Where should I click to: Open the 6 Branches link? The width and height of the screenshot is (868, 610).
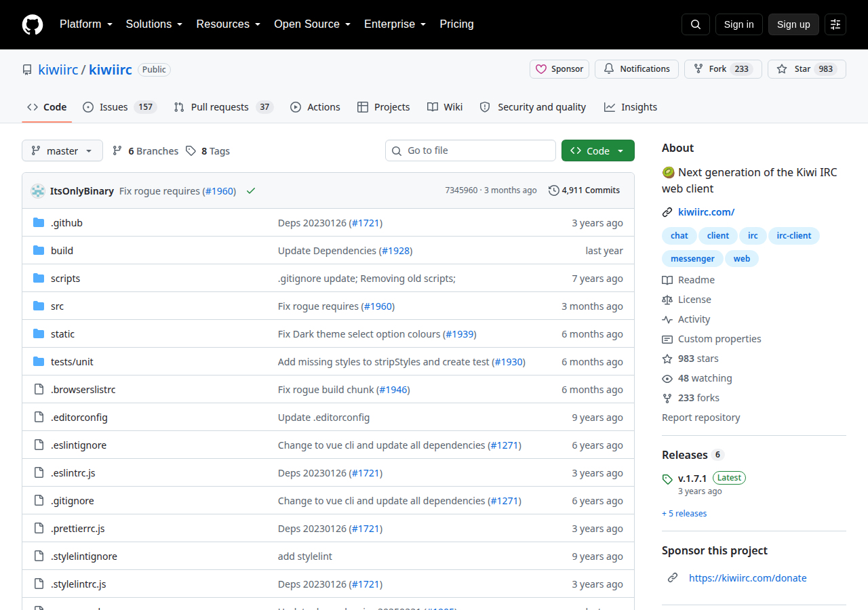pos(145,151)
